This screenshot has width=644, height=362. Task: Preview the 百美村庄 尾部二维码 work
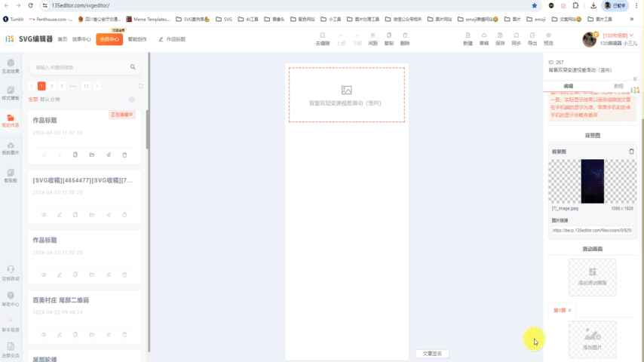pos(44,335)
